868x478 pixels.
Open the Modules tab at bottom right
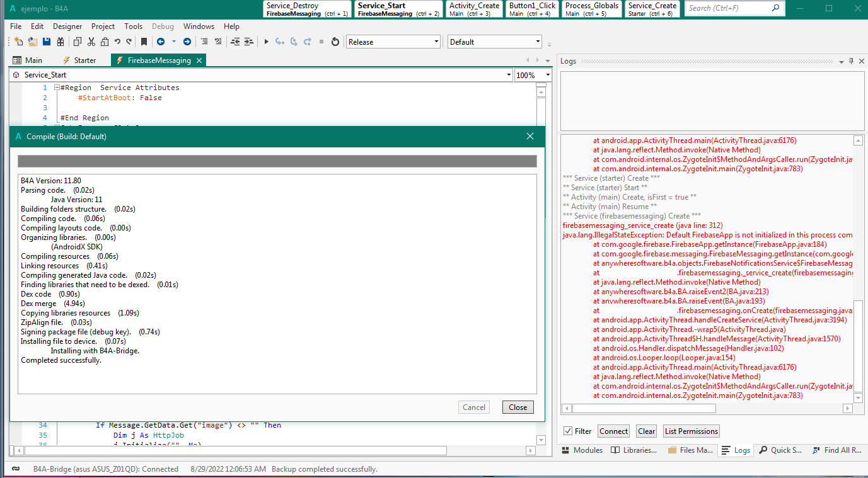[x=583, y=450]
